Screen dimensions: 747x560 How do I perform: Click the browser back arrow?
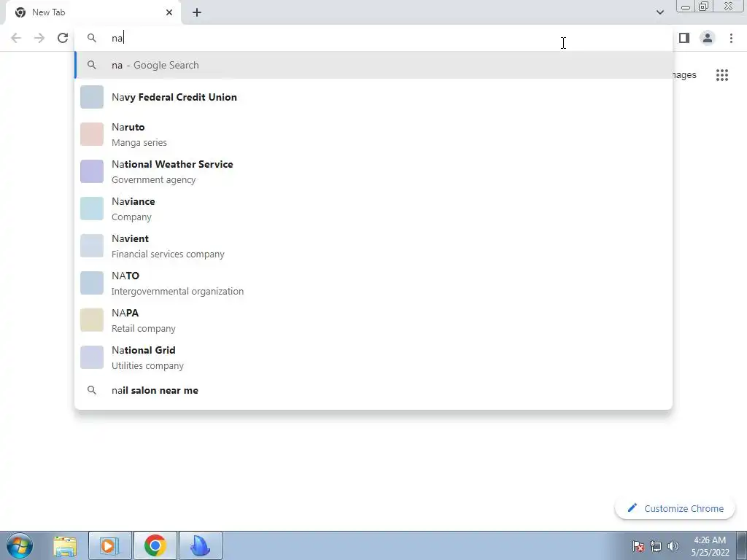16,38
